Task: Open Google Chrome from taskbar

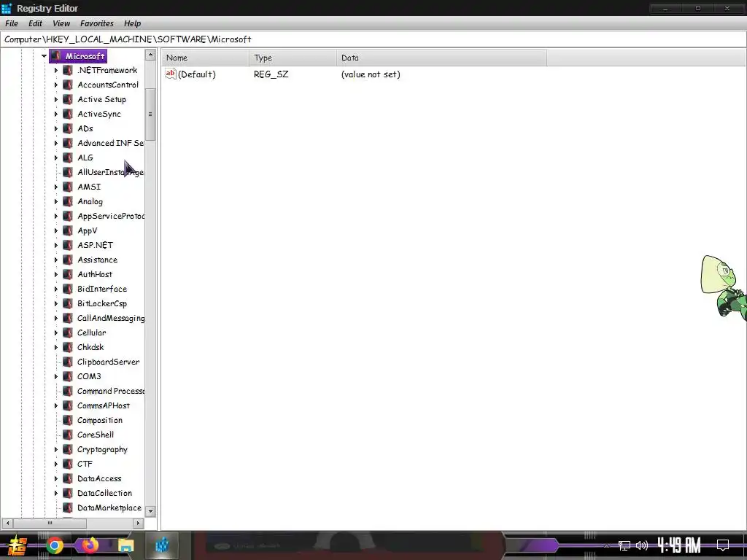Action: (55, 545)
